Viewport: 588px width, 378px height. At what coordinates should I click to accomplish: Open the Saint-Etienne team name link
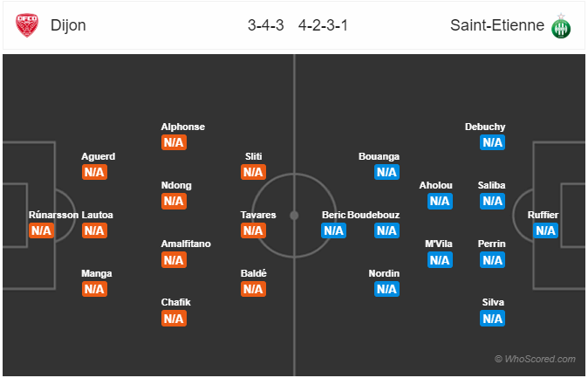click(497, 25)
